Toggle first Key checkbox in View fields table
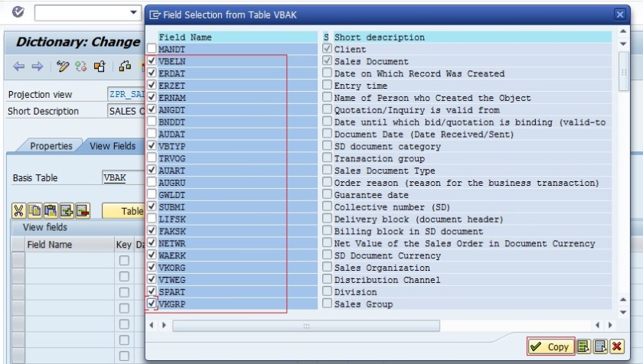The height and width of the screenshot is (364, 643). pyautogui.click(x=124, y=261)
